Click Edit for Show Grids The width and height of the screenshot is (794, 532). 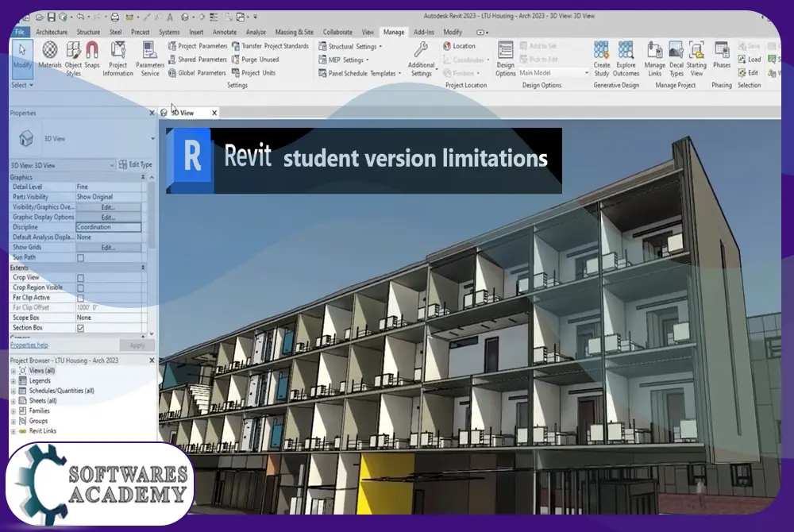(x=108, y=248)
